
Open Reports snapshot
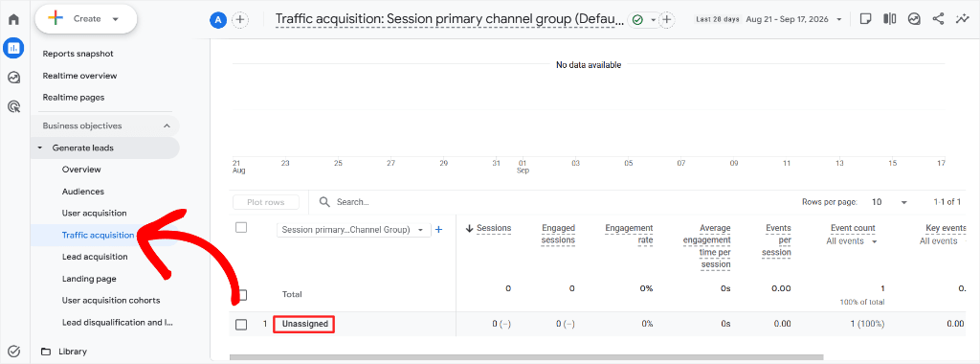coord(78,54)
